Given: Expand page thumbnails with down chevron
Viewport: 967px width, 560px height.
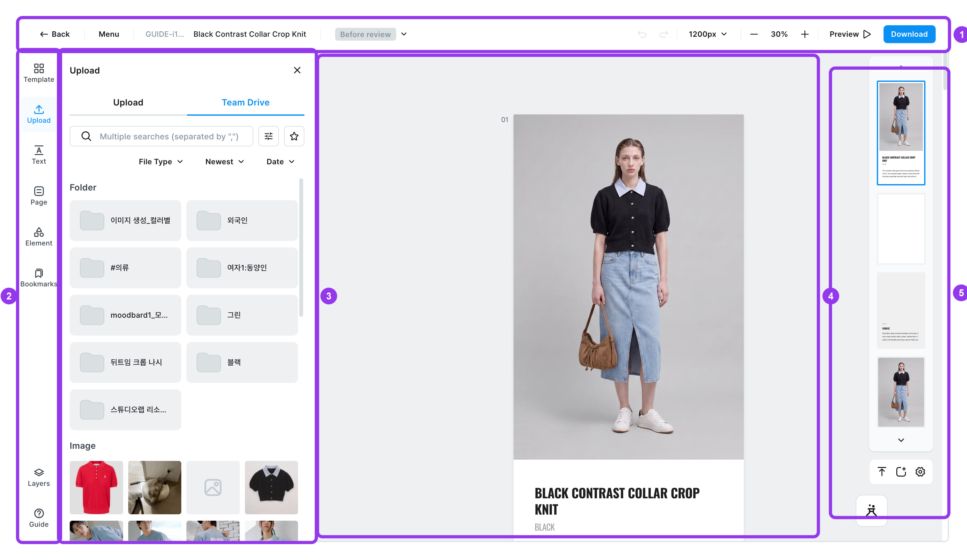Looking at the screenshot, I should [x=901, y=440].
